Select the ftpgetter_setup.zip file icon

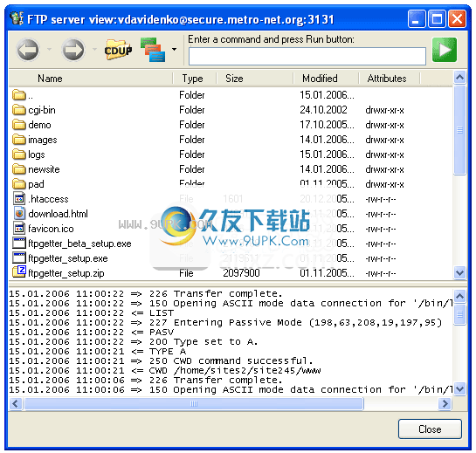[x=19, y=271]
